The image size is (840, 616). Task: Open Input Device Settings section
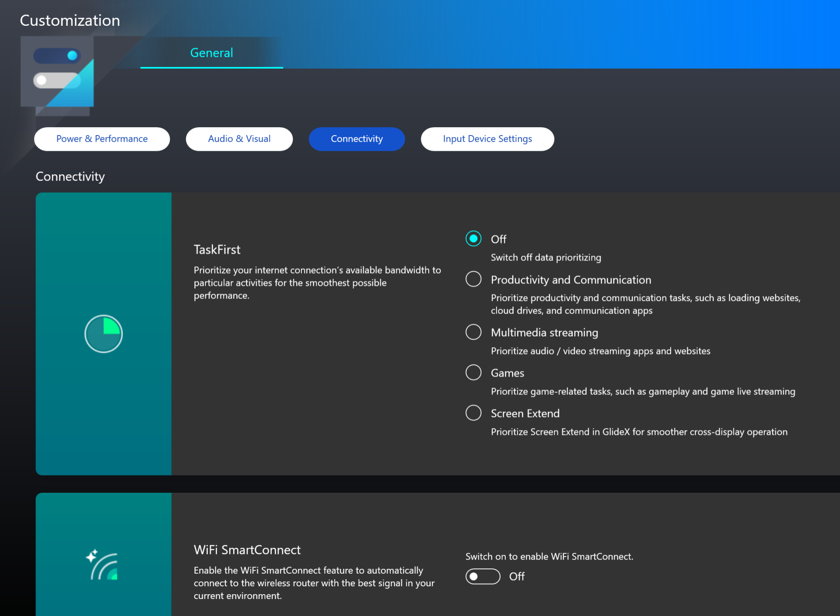point(487,139)
